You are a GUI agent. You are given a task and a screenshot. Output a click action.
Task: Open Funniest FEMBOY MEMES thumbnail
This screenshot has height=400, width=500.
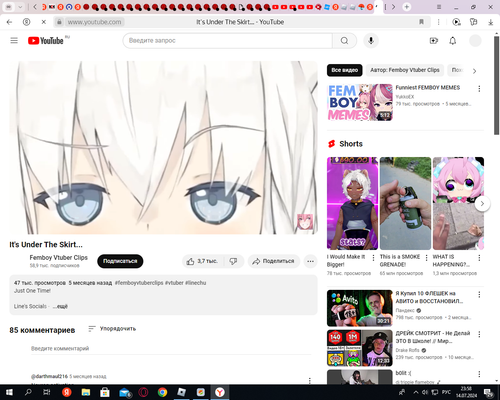[360, 102]
